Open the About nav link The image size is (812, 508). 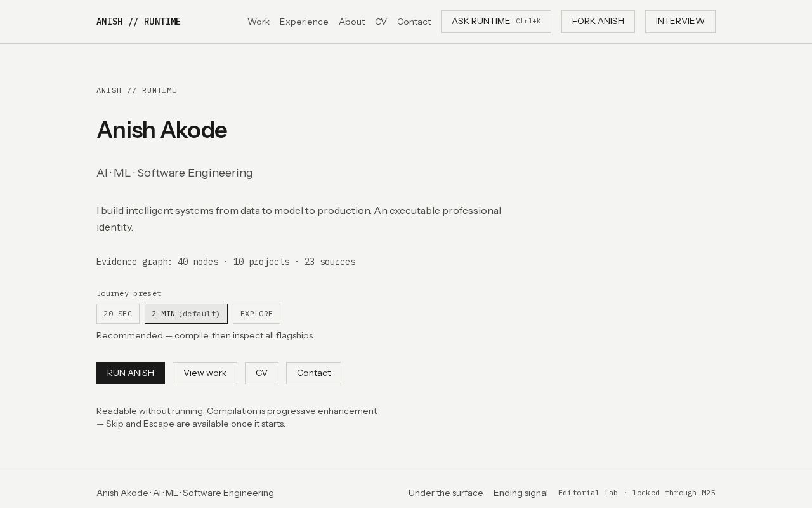[x=351, y=22]
